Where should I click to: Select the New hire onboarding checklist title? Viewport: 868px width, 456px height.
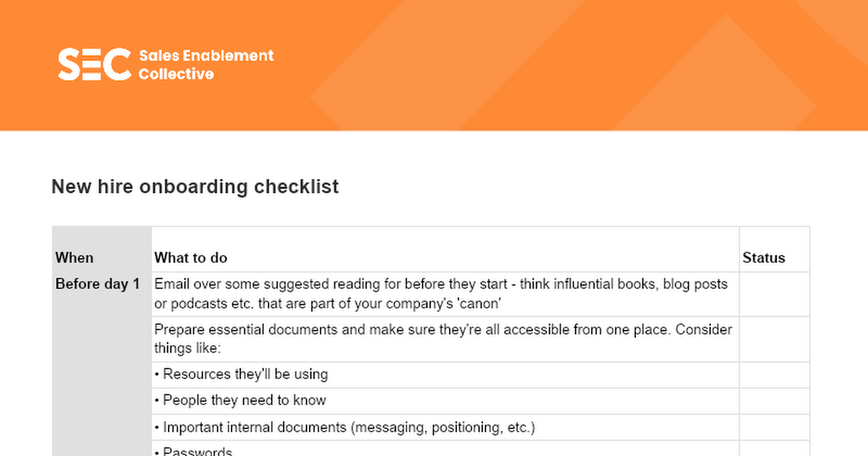point(195,187)
